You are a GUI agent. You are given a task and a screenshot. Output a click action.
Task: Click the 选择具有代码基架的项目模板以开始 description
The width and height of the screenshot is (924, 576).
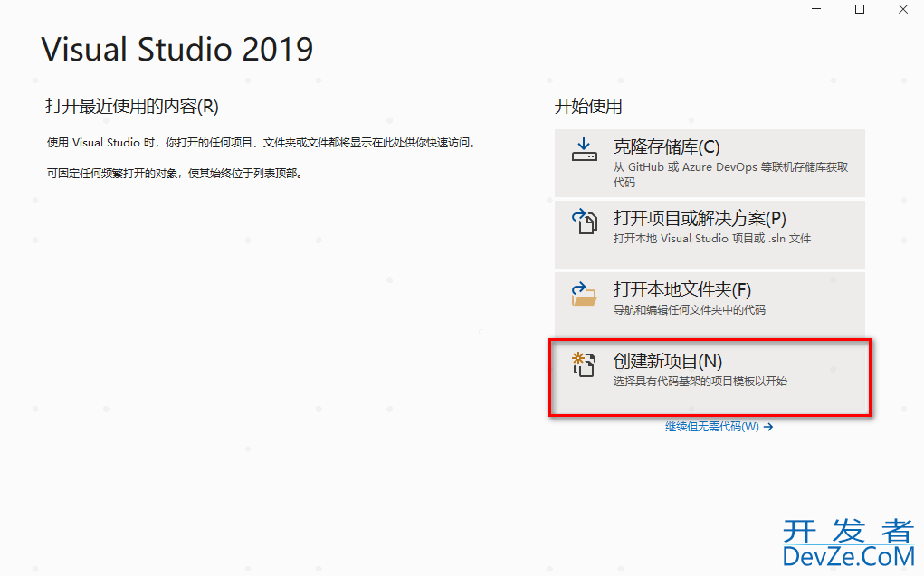coord(700,382)
